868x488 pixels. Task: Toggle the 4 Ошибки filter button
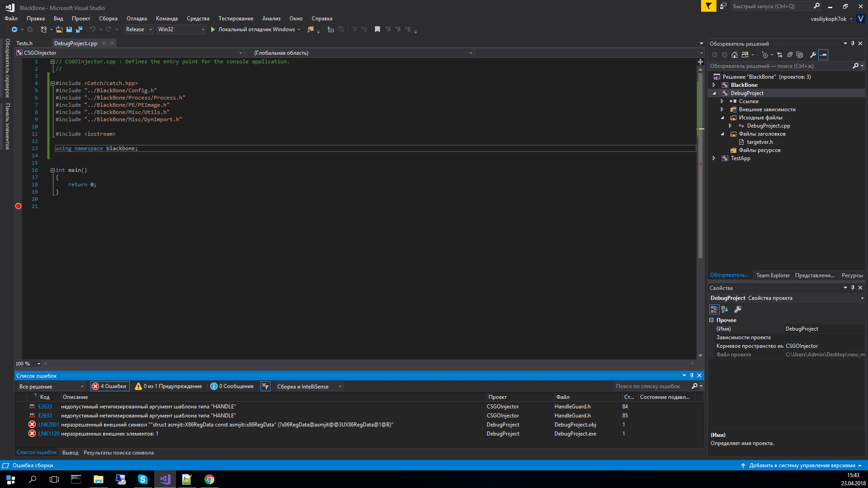(109, 386)
